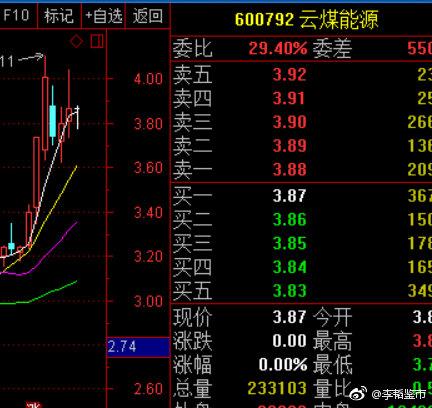The image size is (432, 408).
Task: Select 卖三 price 3.90
Action: tap(289, 122)
